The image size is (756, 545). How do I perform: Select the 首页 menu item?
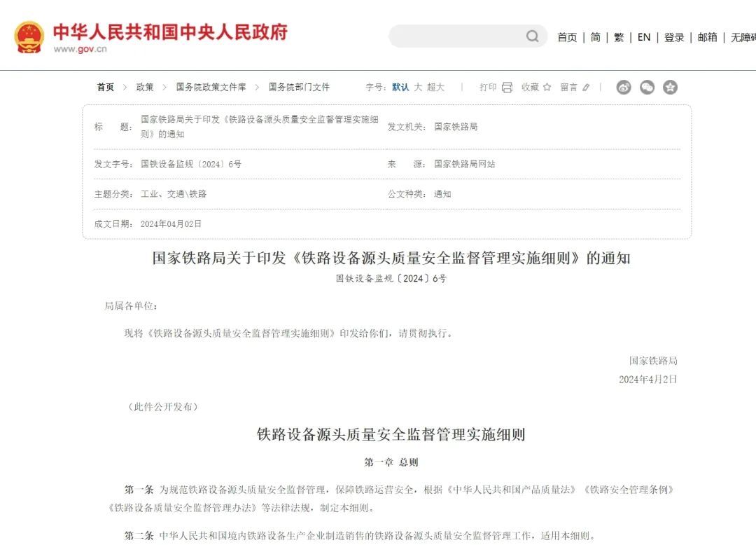(x=567, y=37)
